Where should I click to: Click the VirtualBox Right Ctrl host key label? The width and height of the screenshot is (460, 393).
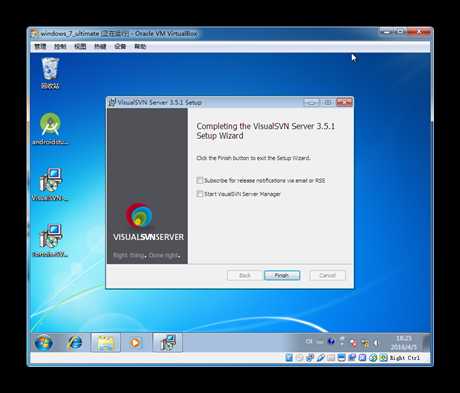click(x=404, y=358)
